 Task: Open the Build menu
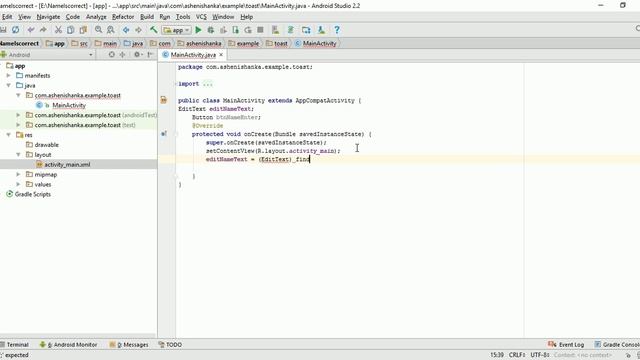click(x=147, y=17)
